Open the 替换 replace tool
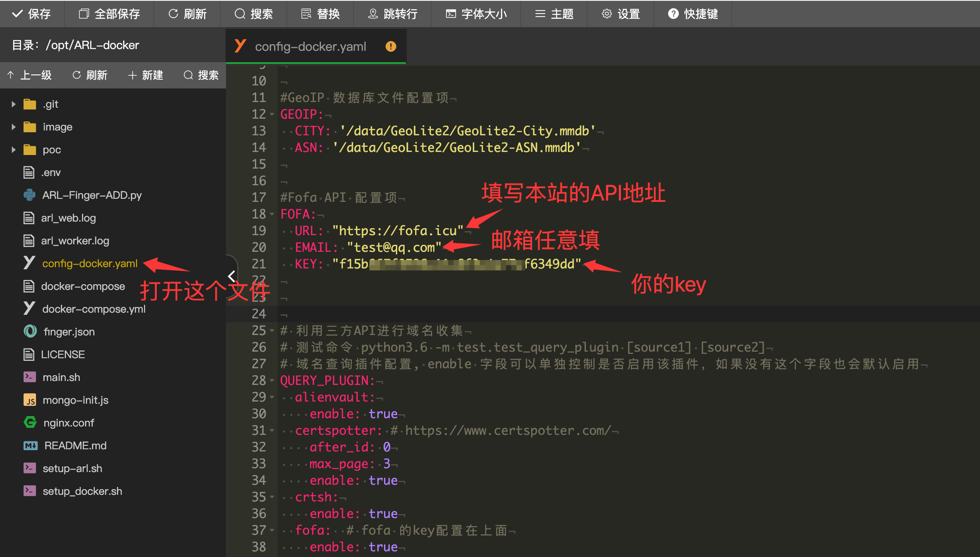The height and width of the screenshot is (557, 980). tap(321, 14)
